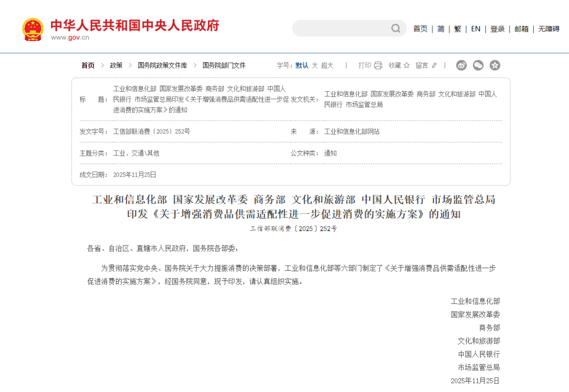Switch to simplified Chinese 简

pyautogui.click(x=441, y=28)
